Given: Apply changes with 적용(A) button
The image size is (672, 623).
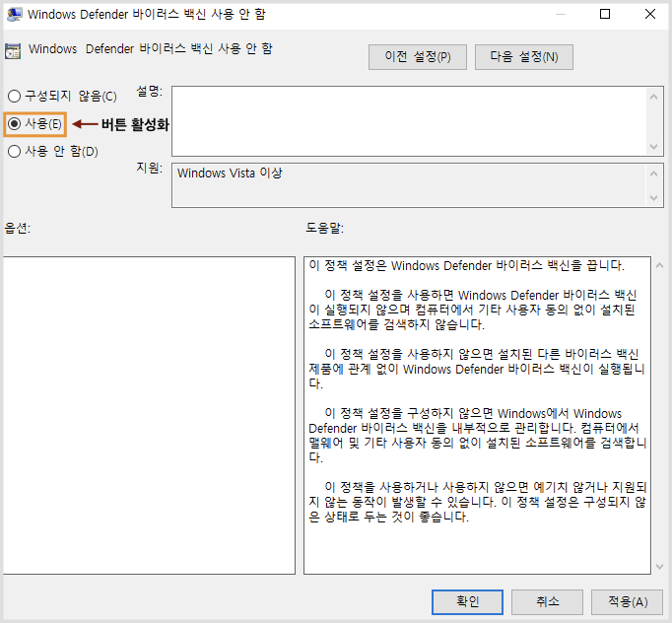Looking at the screenshot, I should tap(628, 601).
